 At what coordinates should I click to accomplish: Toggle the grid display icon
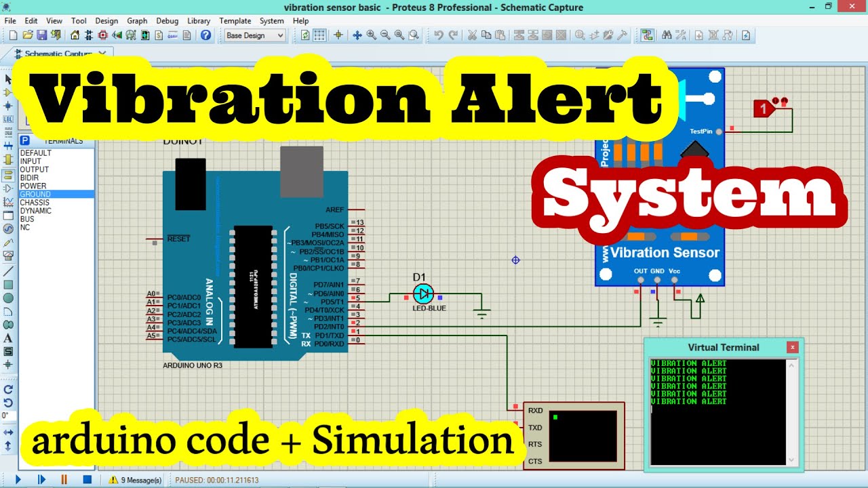[319, 35]
